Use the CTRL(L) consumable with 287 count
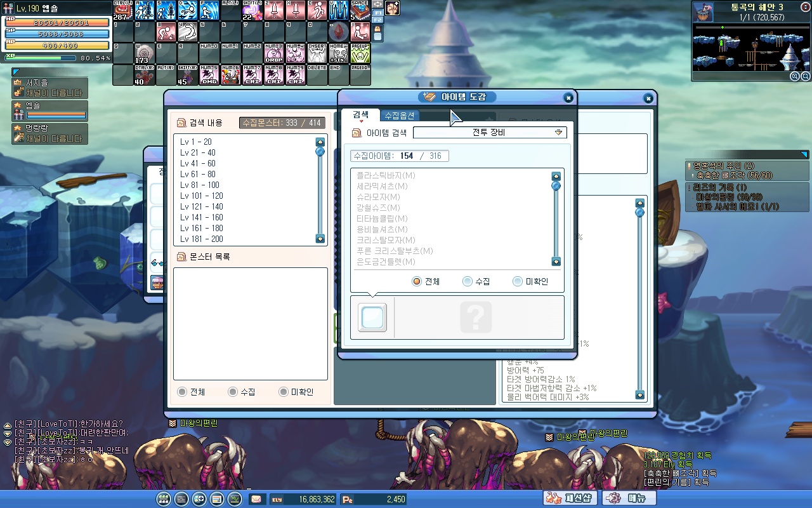 tap(123, 11)
